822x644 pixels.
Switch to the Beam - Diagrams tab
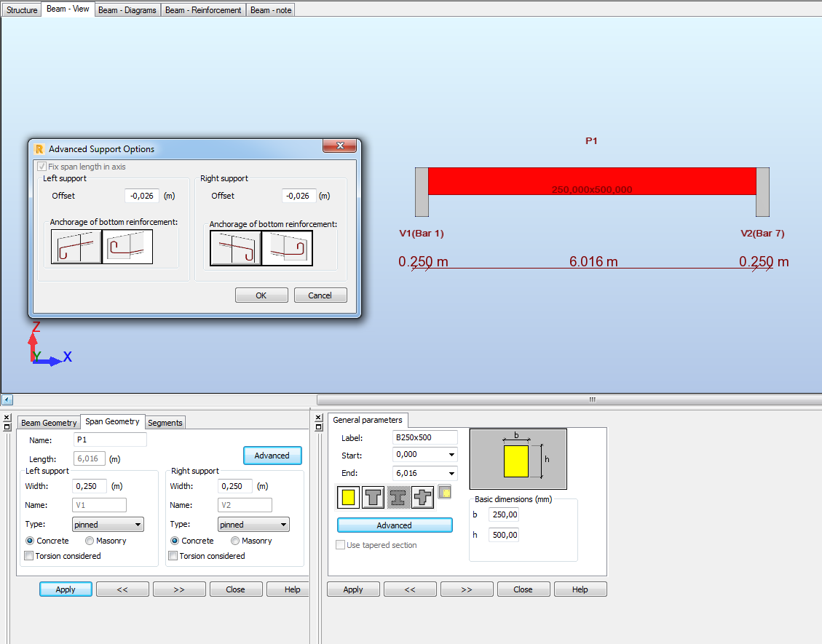coord(127,9)
